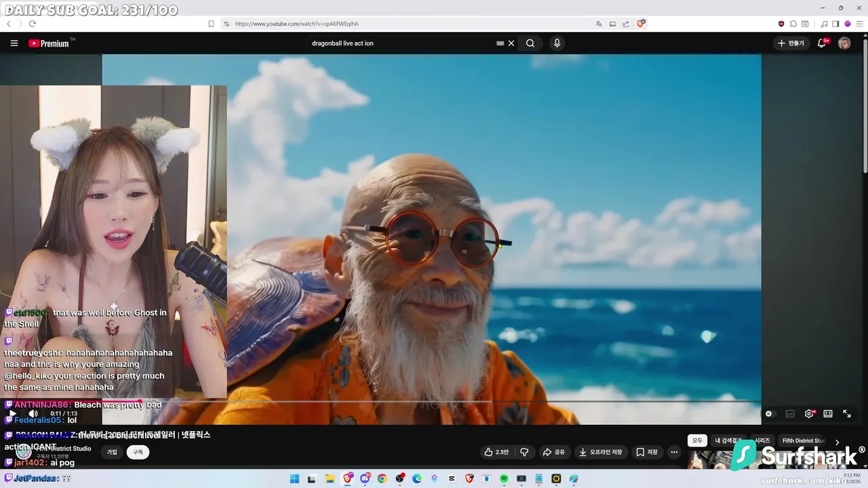
Task: Select the 내 검색결과 filter chip
Action: tap(728, 441)
